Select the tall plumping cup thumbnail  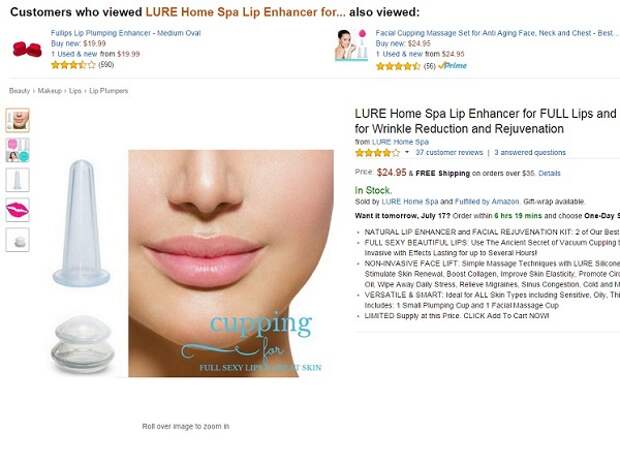tap(17, 180)
